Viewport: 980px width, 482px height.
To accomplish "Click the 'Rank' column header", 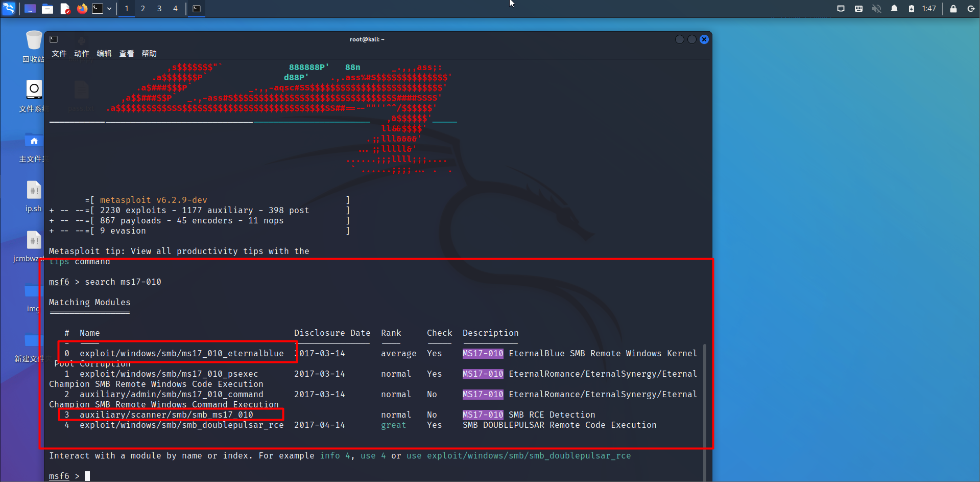I will pyautogui.click(x=391, y=333).
